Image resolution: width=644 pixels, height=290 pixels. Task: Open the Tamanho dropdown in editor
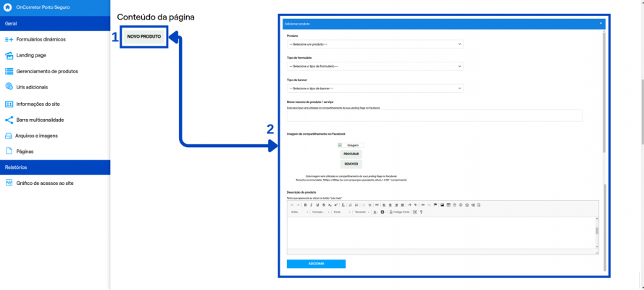point(361,212)
